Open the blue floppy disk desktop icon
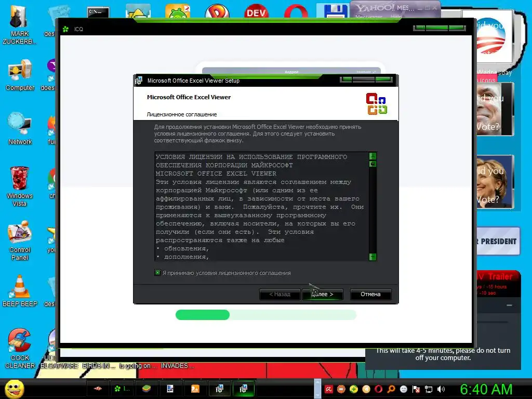 point(335,11)
